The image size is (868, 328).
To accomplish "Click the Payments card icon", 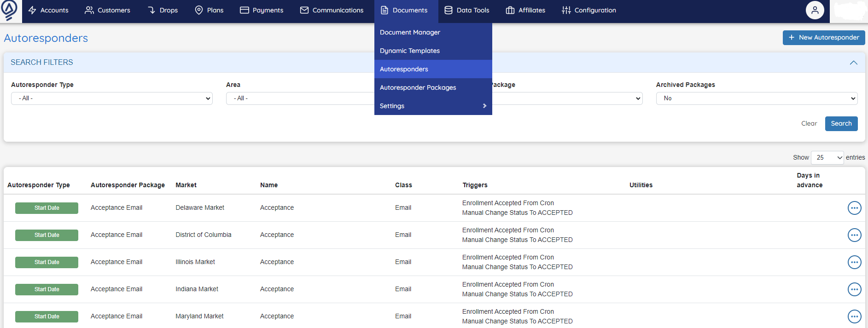I will tap(245, 10).
